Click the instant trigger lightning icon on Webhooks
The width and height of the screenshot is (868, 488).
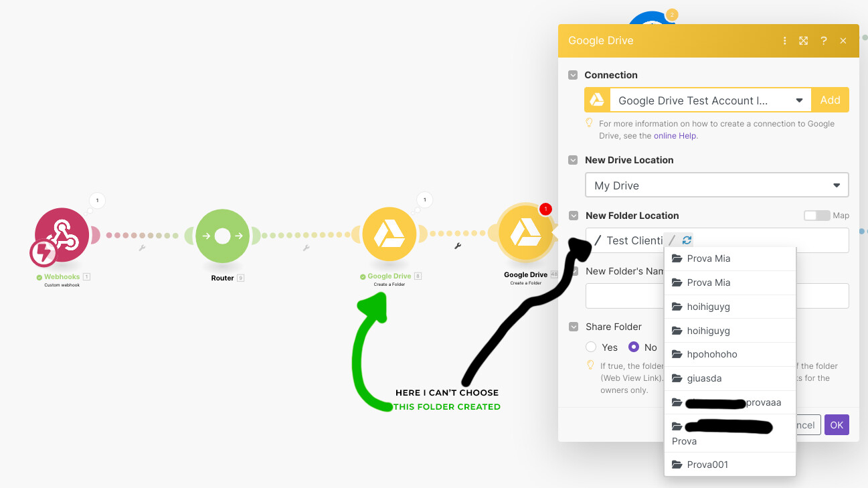(44, 254)
